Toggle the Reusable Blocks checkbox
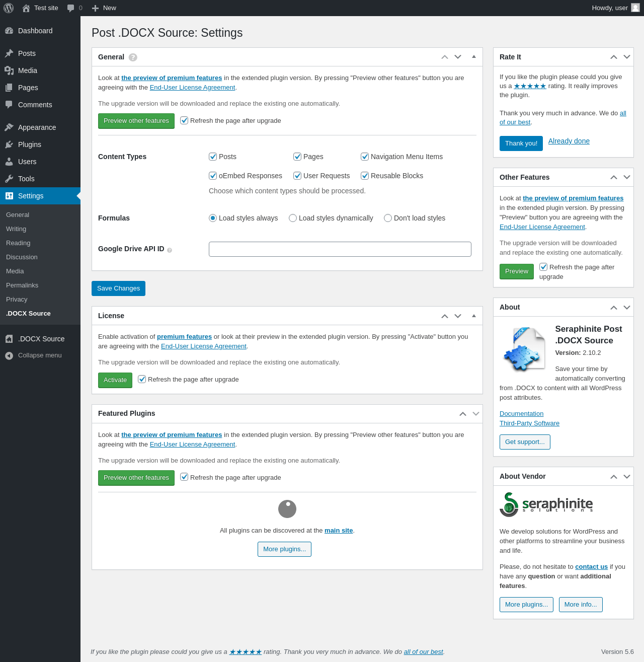Image resolution: width=644 pixels, height=662 pixels. pos(365,176)
